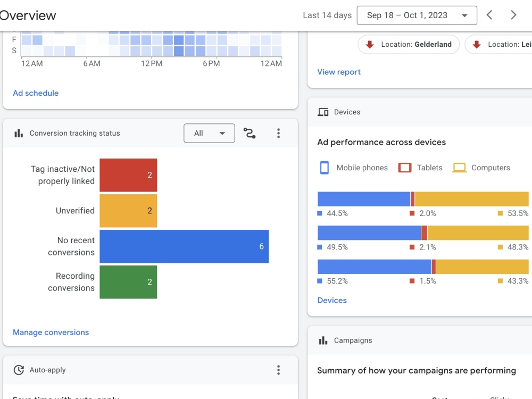Click the 53.5% computers value
Screen dimensions: 532x399
point(518,213)
